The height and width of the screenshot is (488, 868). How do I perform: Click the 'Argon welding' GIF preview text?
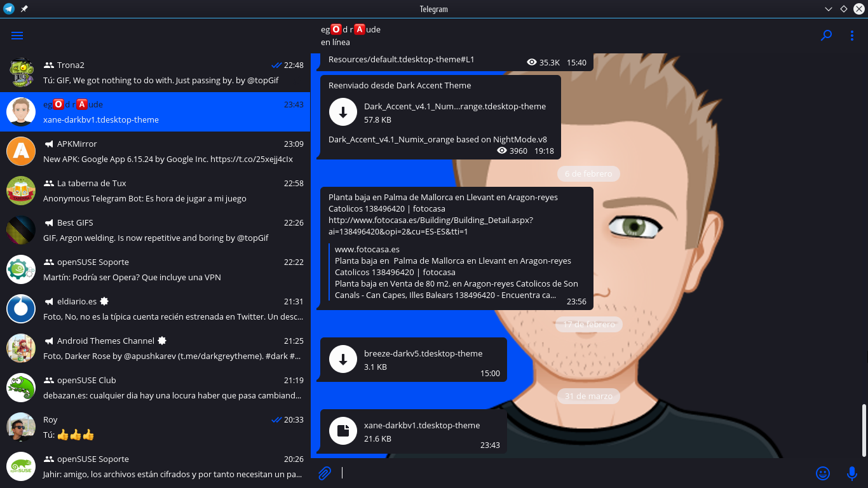pos(156,238)
